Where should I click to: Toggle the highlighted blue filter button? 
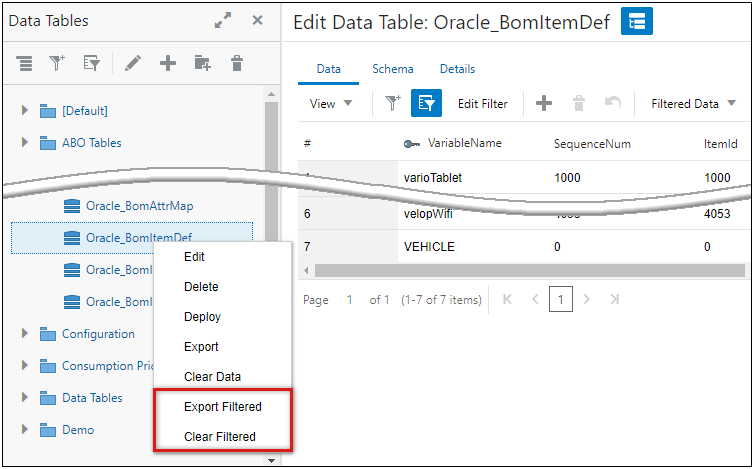[427, 103]
